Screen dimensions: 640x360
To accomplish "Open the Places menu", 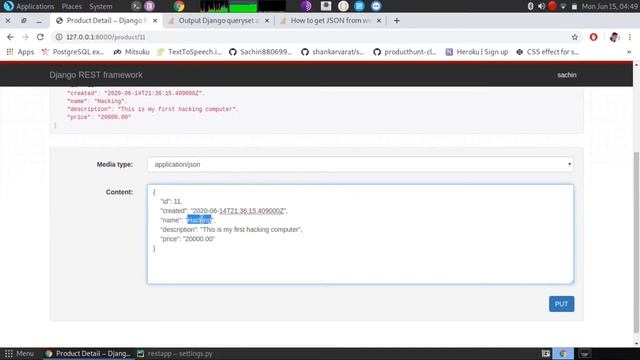I will pyautogui.click(x=71, y=6).
